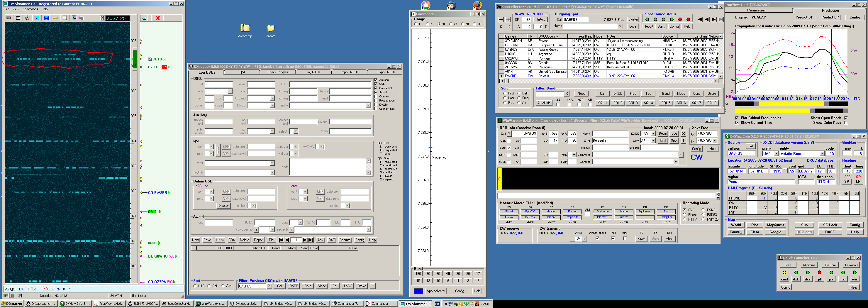This screenshot has width=868, height=308.
Task: Click the speaker icon in CW Skimmer toolbar
Action: click(27, 18)
